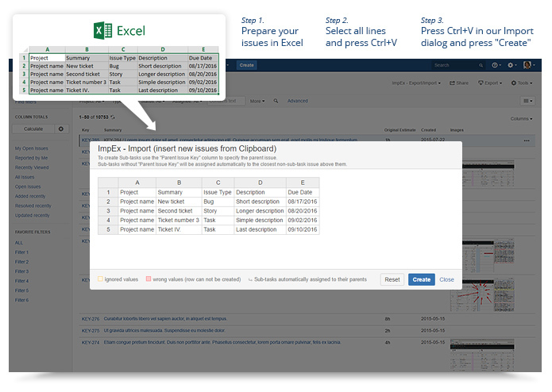This screenshot has height=392, width=552.
Task: Open Added recently filter
Action: [30, 196]
